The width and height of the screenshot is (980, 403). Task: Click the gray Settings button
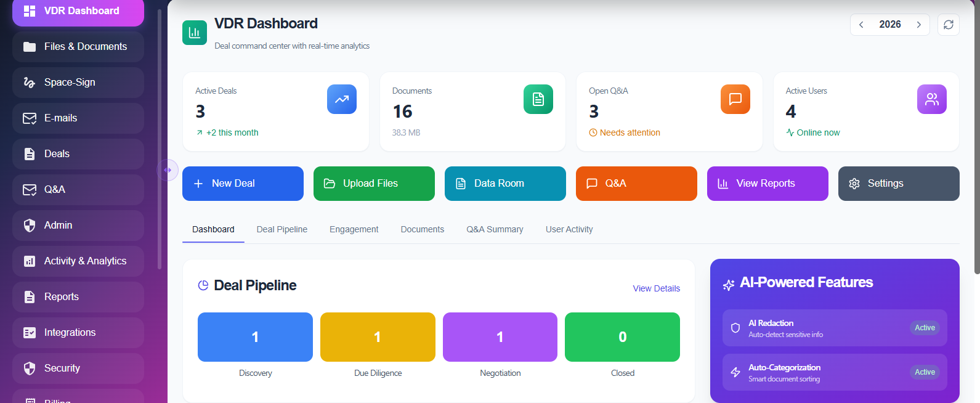[x=899, y=184]
